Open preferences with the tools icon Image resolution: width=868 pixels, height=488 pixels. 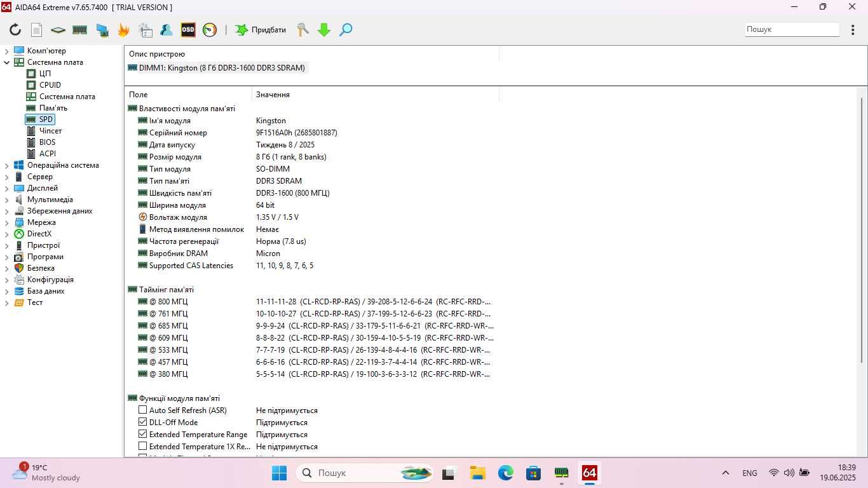[303, 30]
